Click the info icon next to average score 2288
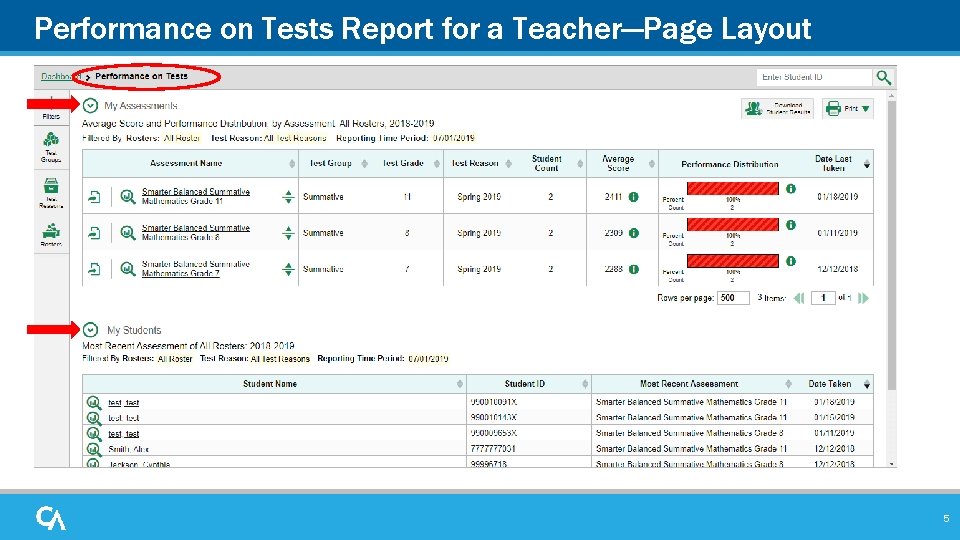Image resolution: width=960 pixels, height=540 pixels. (x=634, y=269)
